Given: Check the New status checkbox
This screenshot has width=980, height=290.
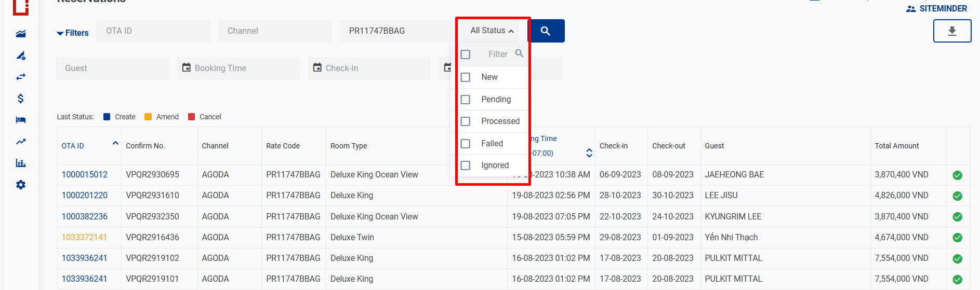Looking at the screenshot, I should pos(466,77).
